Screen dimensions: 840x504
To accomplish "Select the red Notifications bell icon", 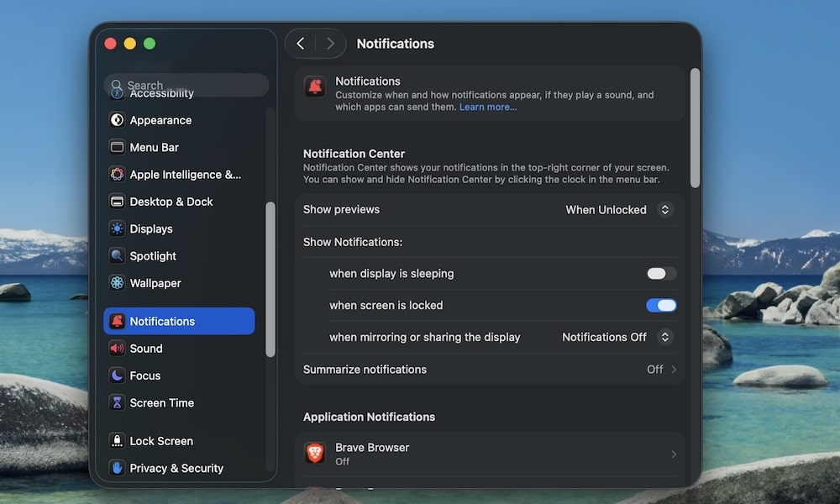I will [117, 321].
